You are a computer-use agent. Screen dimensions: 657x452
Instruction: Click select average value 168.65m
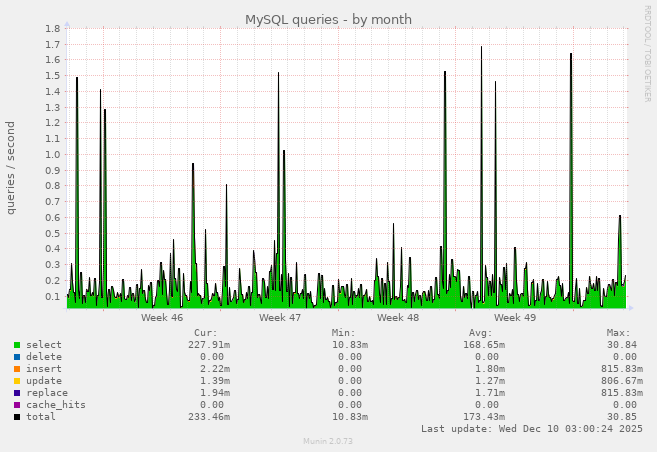(x=484, y=345)
